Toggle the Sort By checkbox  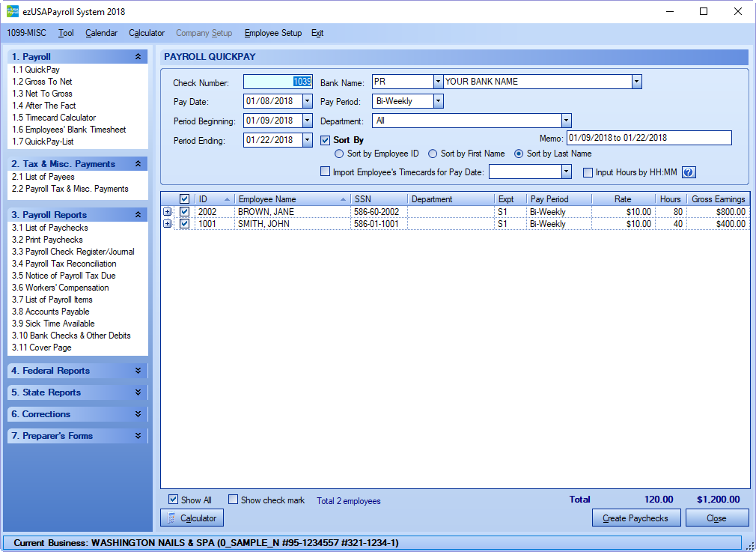[x=325, y=140]
